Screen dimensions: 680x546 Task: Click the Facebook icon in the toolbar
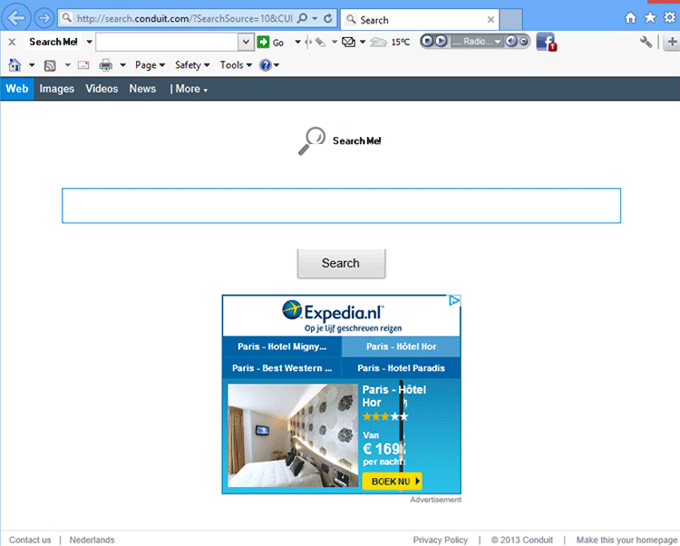tap(546, 41)
